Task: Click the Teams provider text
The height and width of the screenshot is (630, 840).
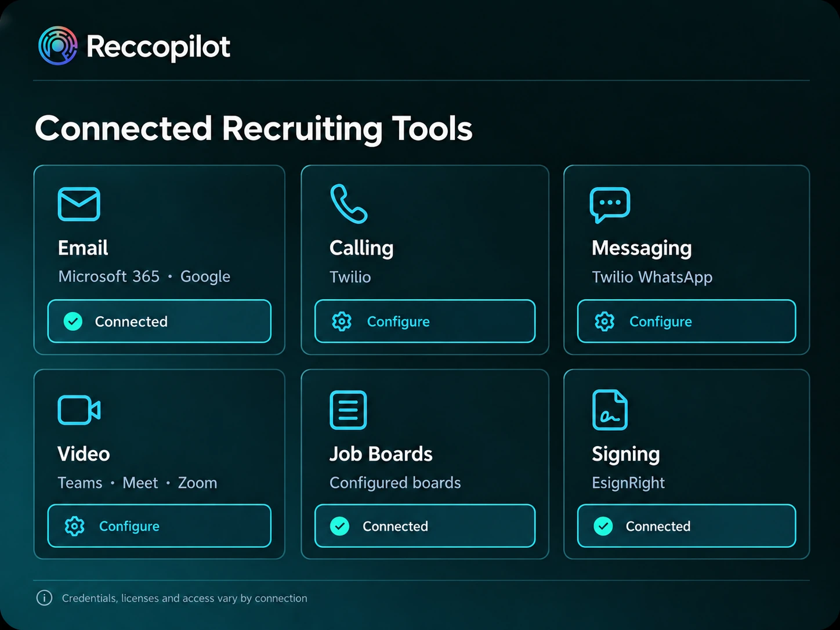Action: tap(80, 483)
